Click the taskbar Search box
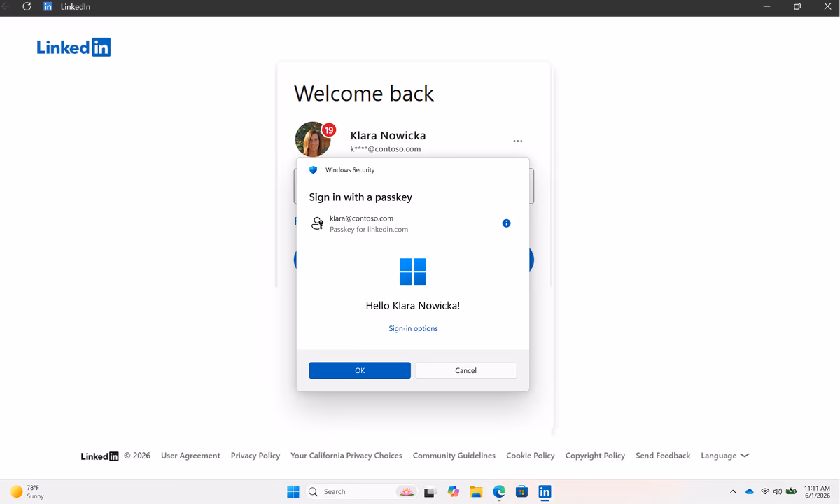The height and width of the screenshot is (504, 840). pos(362,491)
